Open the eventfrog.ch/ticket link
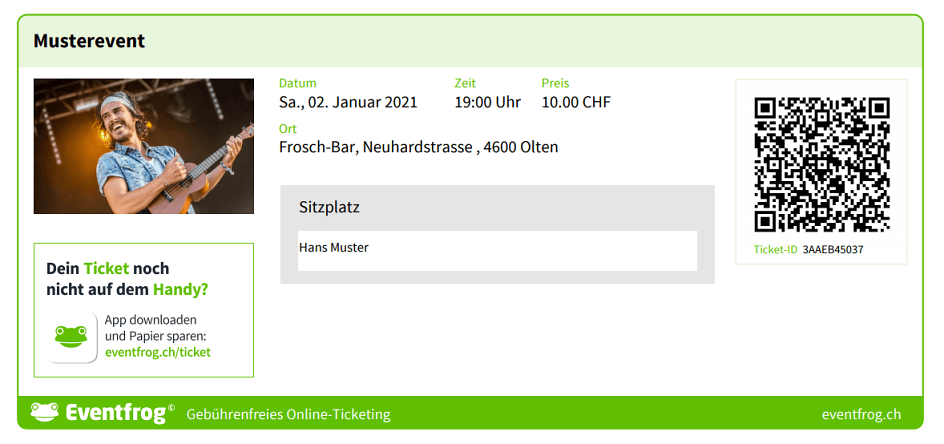944x444 pixels. point(158,352)
